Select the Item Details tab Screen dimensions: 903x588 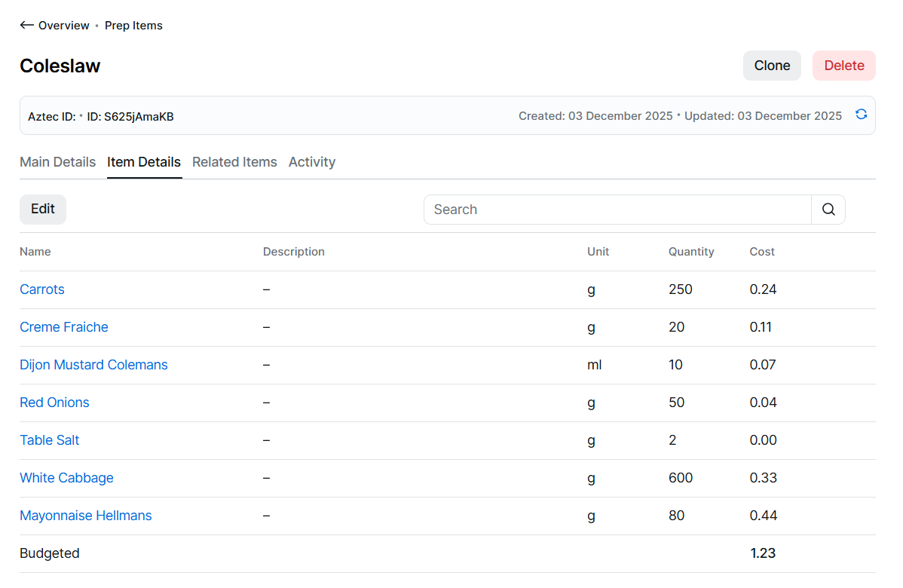144,162
